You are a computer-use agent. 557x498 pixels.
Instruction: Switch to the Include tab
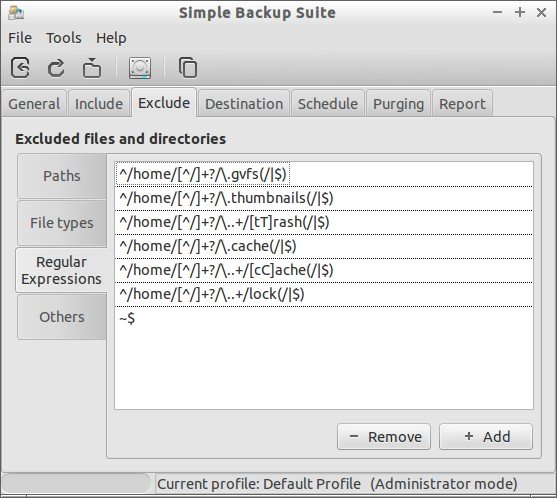[x=99, y=104]
